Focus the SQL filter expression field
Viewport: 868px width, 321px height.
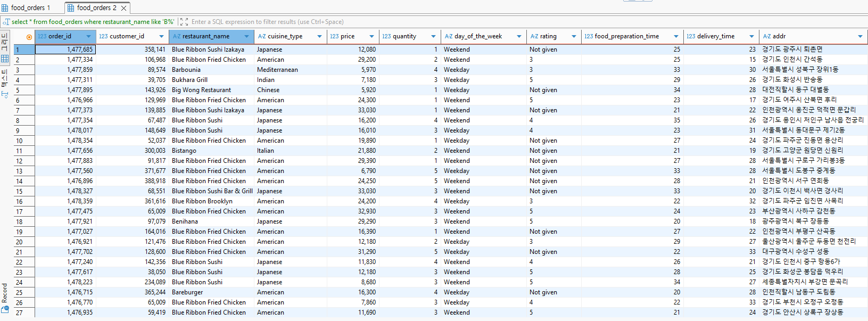(x=267, y=22)
